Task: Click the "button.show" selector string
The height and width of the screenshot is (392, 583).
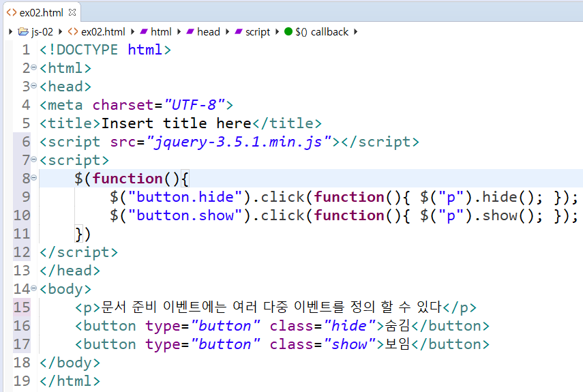Action: [x=185, y=215]
